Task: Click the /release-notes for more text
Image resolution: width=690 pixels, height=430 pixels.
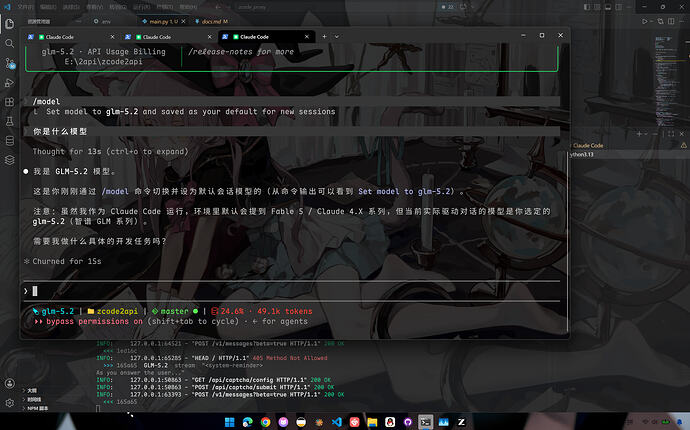Action: (241, 51)
